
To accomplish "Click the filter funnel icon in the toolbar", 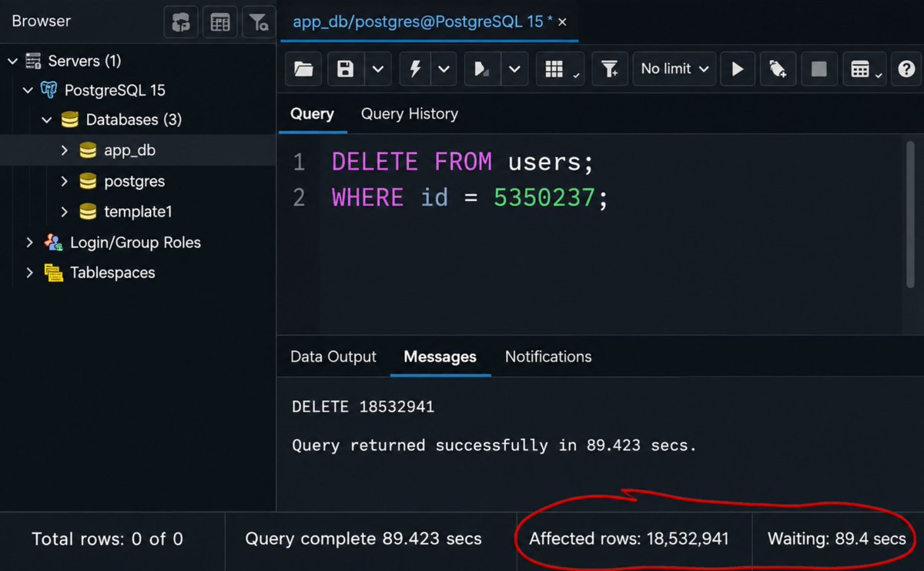I will [x=610, y=69].
